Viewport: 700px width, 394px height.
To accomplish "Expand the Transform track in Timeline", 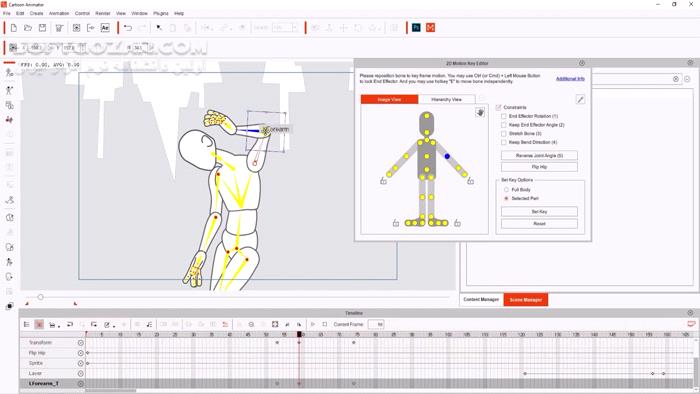I will (80, 343).
